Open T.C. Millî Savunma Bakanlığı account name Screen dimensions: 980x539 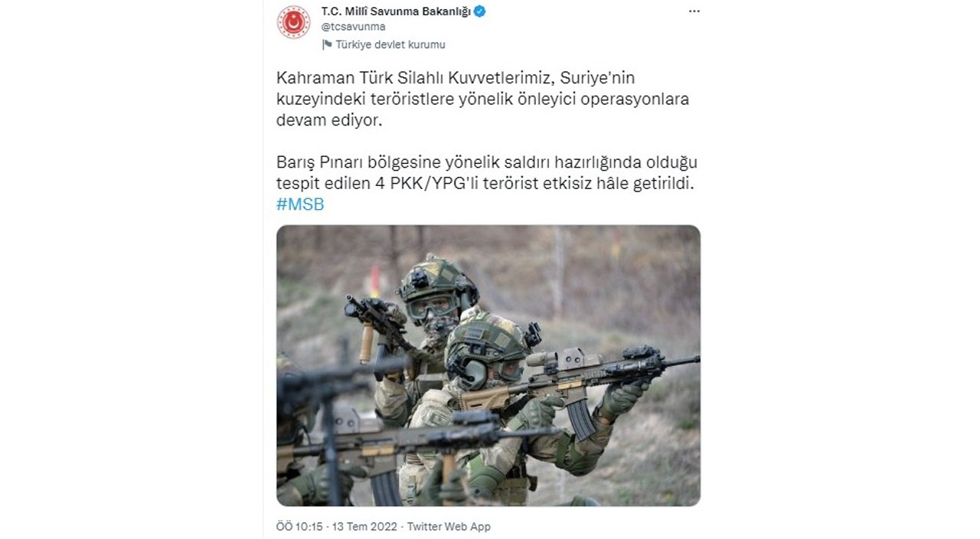396,11
